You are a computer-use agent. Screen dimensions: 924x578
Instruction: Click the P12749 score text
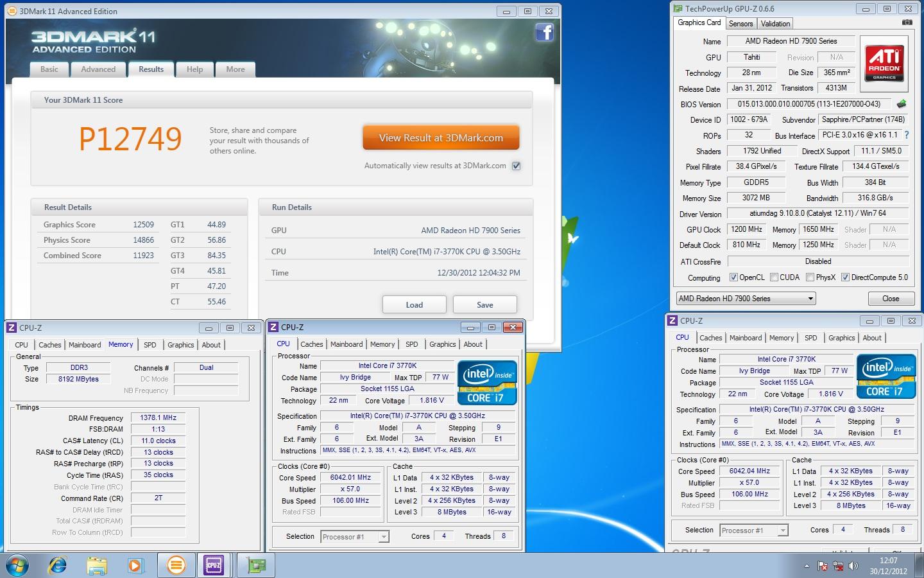click(x=130, y=139)
